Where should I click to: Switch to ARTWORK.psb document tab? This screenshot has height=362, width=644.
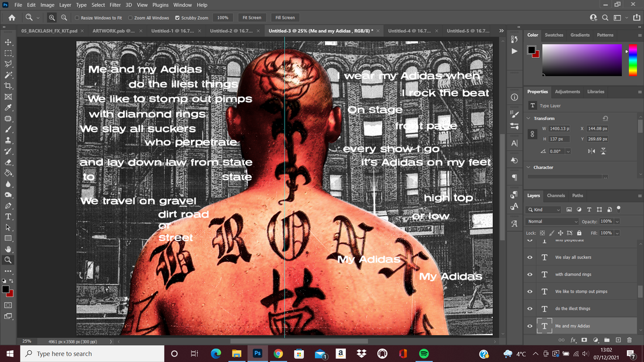point(114,31)
